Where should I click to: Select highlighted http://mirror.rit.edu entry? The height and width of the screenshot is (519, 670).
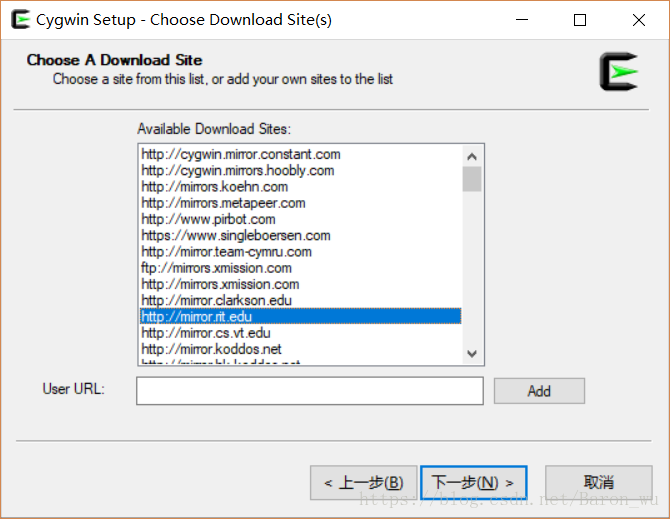click(301, 317)
